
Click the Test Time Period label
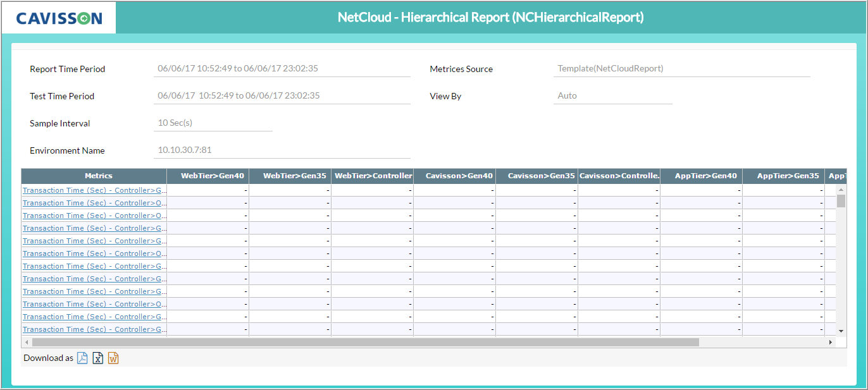62,96
